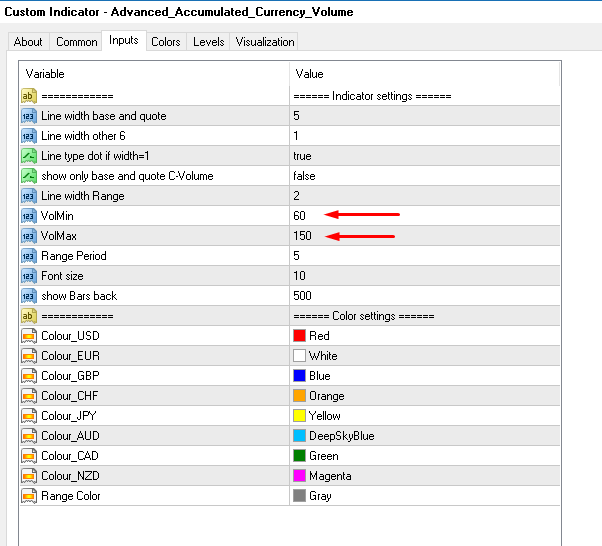Click the red swatch for Colour_USD
The image size is (602, 546).
[299, 336]
